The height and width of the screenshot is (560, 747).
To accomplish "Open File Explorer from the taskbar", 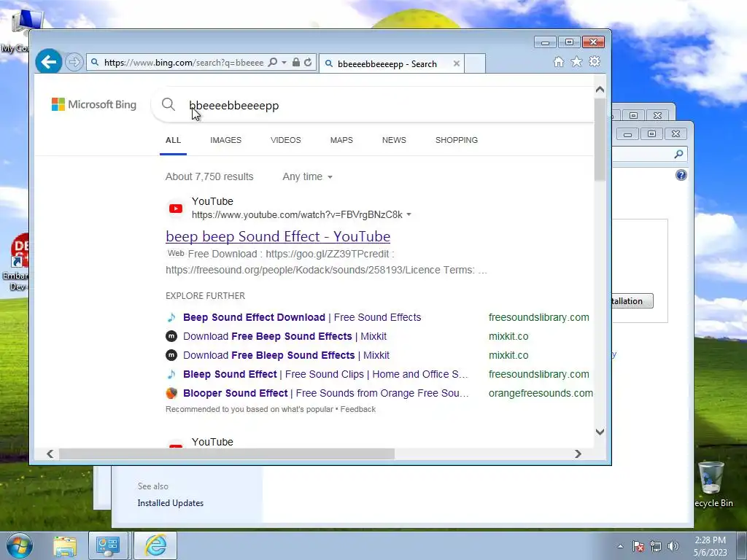I will (65, 545).
